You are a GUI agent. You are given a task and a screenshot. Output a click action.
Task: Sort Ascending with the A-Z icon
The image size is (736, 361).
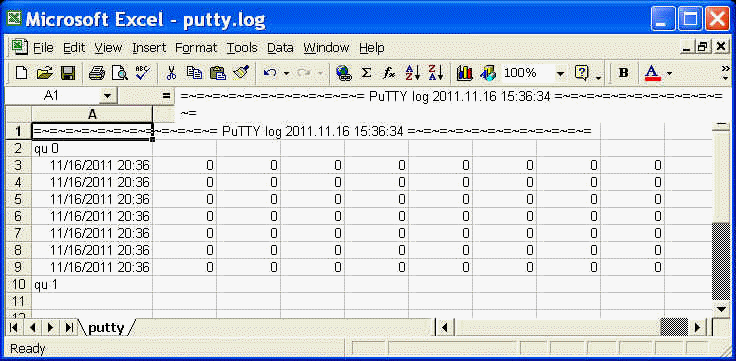point(412,73)
